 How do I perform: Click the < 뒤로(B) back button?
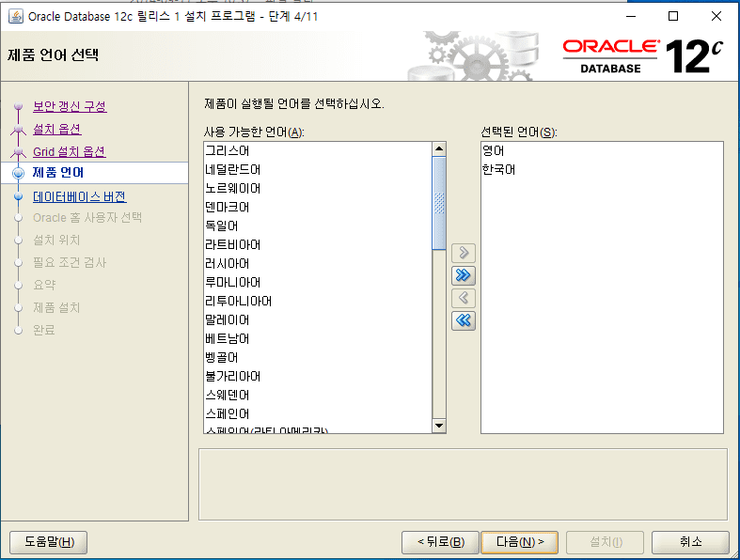tap(440, 542)
